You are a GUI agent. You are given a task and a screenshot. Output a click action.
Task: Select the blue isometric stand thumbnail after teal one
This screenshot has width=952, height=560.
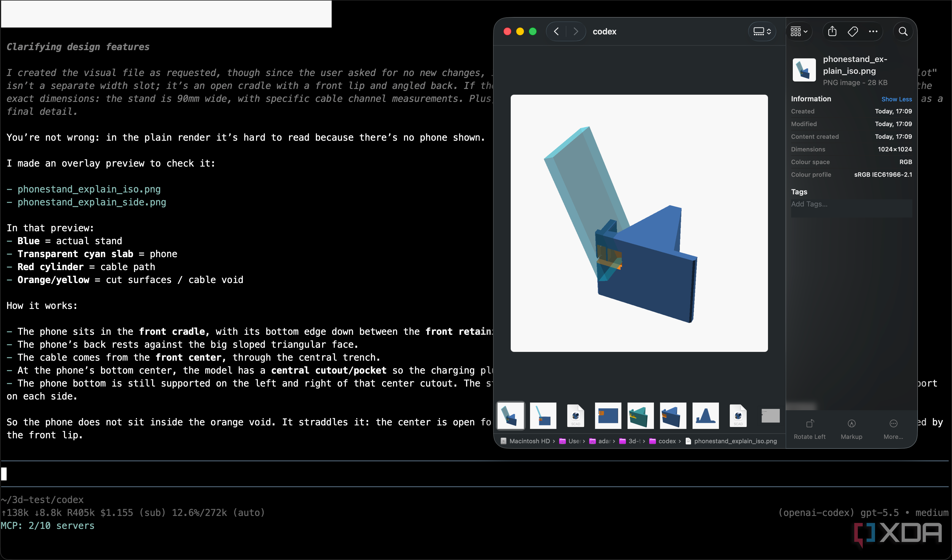pos(673,415)
